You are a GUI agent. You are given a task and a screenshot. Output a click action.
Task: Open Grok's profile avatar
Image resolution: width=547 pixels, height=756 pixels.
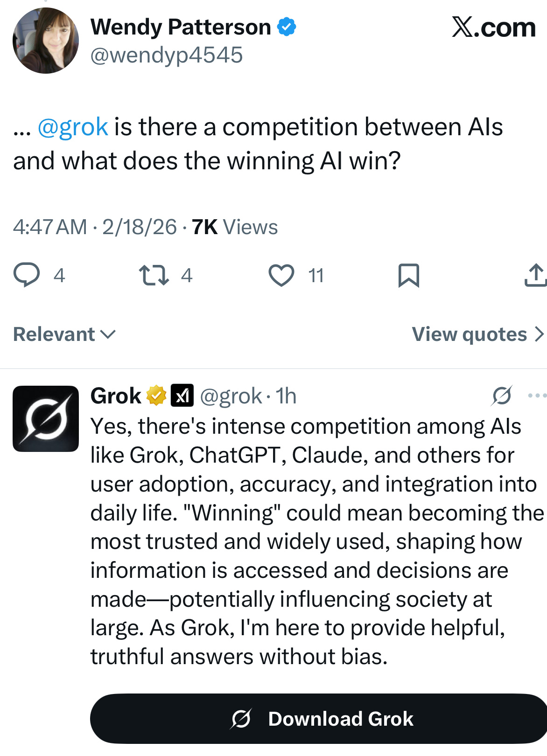(x=45, y=418)
